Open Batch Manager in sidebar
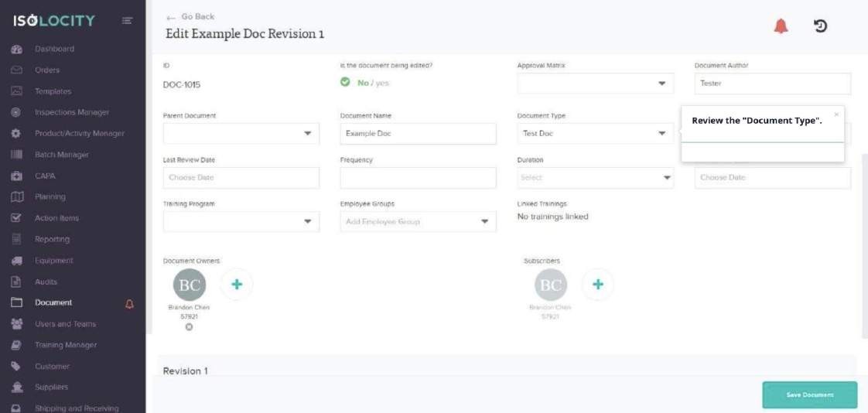This screenshot has width=868, height=413. point(61,155)
